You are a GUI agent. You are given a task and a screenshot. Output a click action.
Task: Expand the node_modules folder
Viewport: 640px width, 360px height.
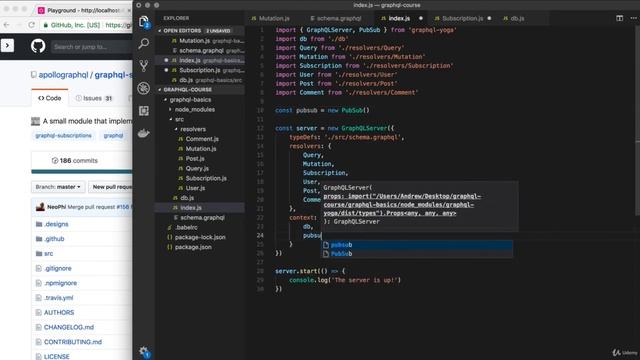click(194, 109)
